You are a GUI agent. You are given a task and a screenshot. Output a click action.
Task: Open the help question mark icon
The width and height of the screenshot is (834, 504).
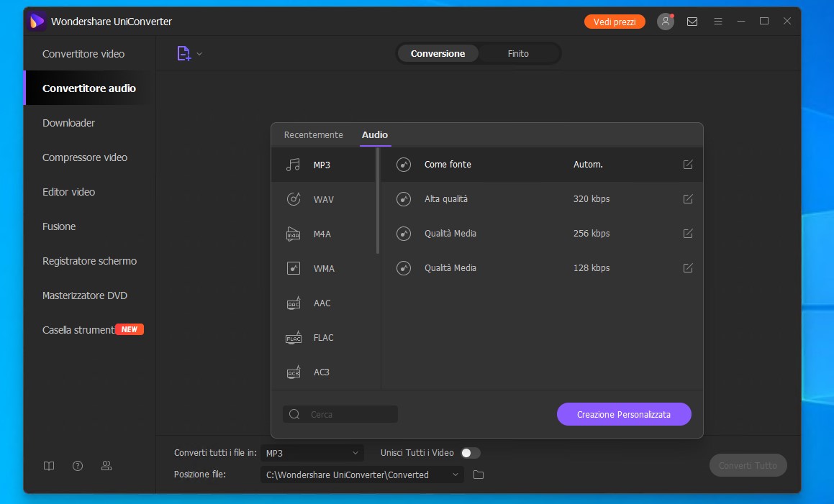tap(78, 466)
